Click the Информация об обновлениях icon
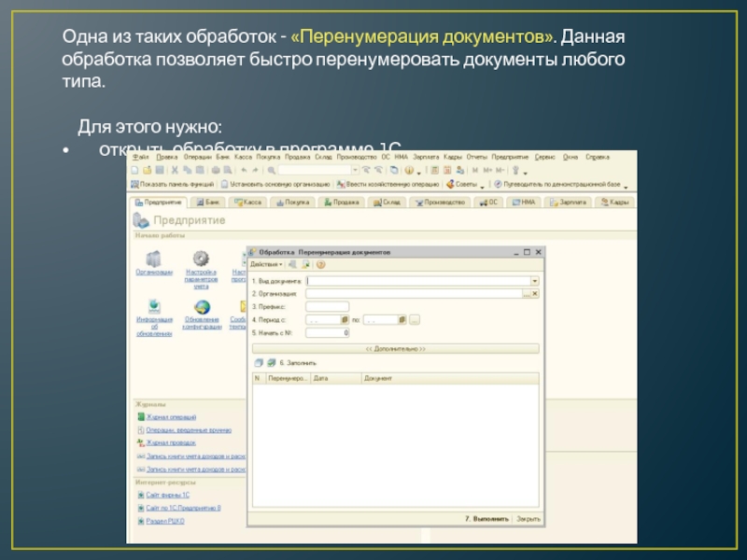 154,307
